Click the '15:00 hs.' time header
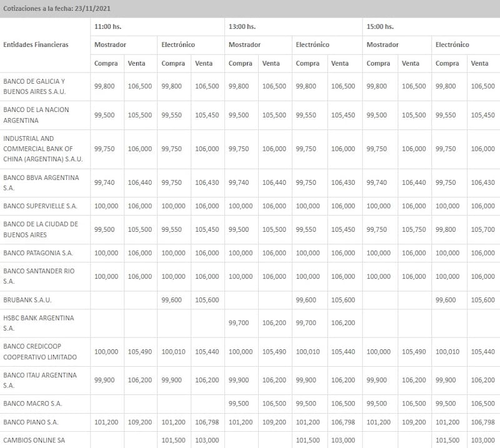The height and width of the screenshot is (448, 500). click(380, 27)
